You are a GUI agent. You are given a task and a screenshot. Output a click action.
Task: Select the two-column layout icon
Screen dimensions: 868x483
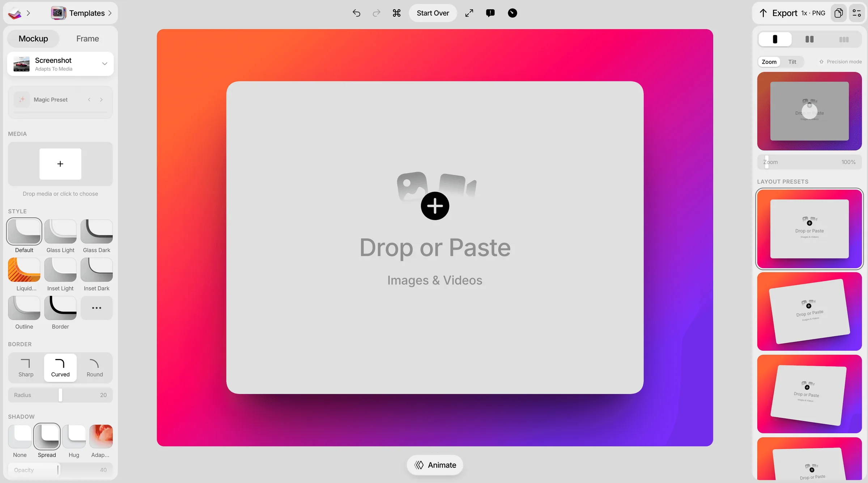(809, 39)
